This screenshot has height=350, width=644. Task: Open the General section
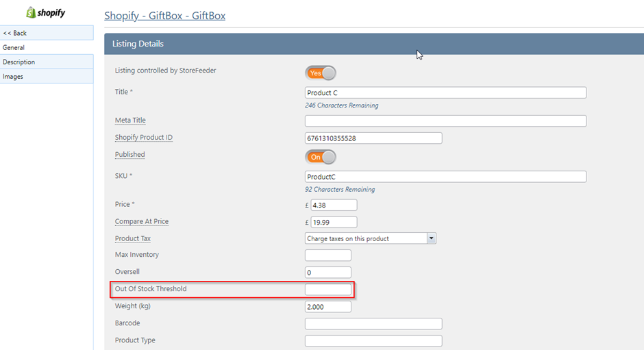tap(47, 47)
